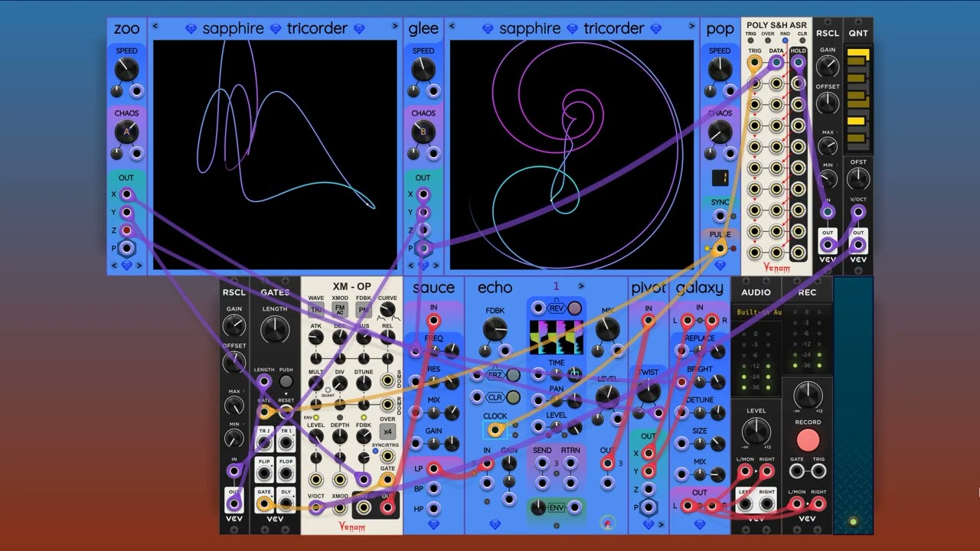Toggle the Poly S&H ASR RND light button

tap(785, 41)
